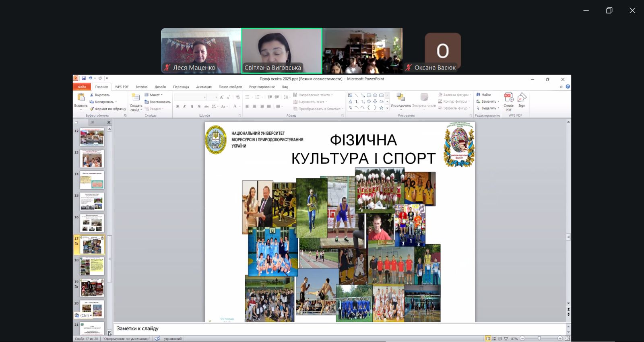
Task: Open the Replace (Заменить) dropdown arrow
Action: (498, 101)
